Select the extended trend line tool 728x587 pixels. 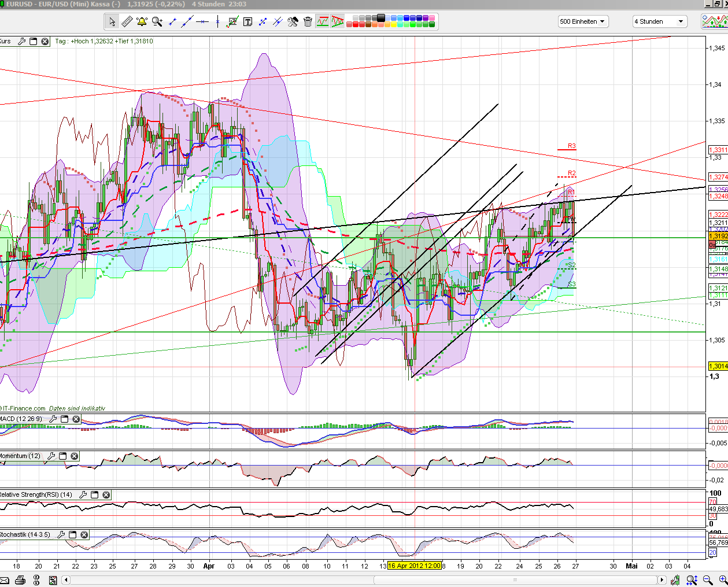point(187,21)
